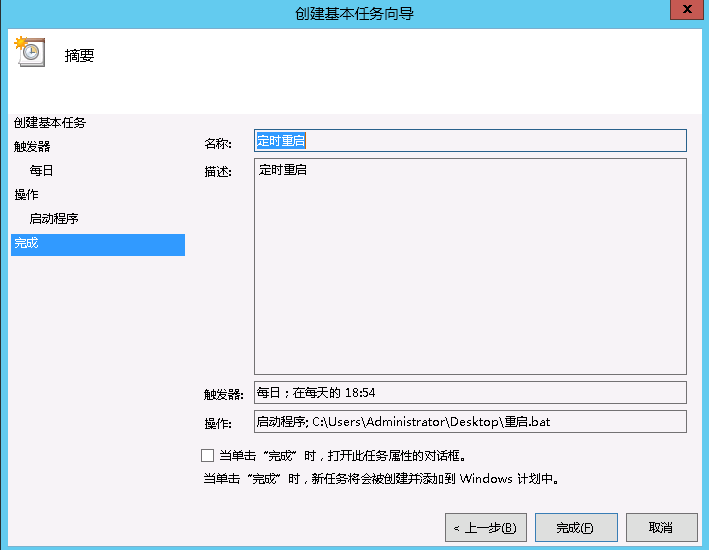This screenshot has height=550, width=709.
Task: Cancel the wizard with 取消 button
Action: point(660,528)
